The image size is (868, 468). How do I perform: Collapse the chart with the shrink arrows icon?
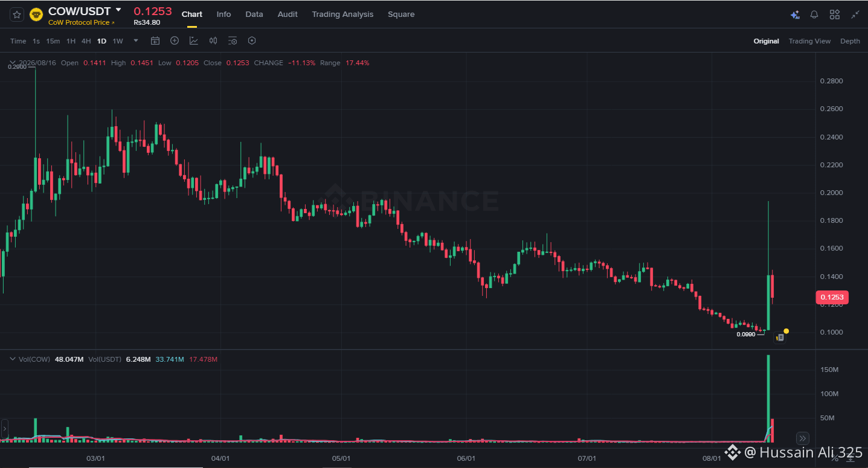pos(855,14)
